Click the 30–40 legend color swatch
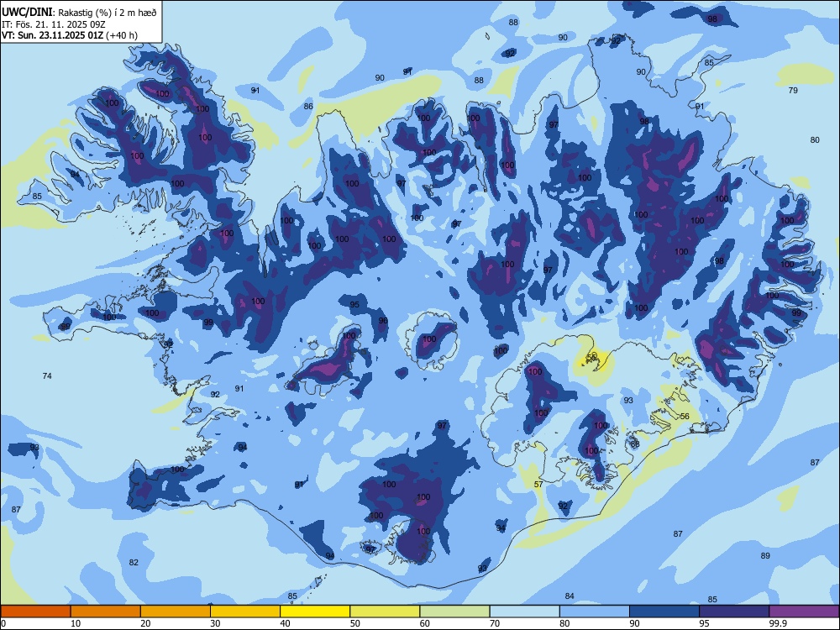Viewport: 840px width, 630px height. click(245, 612)
